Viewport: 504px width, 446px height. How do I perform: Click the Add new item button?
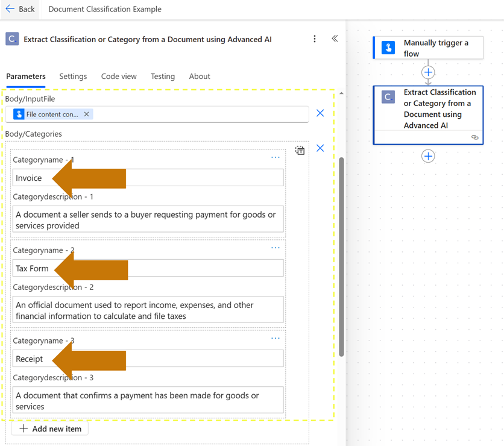[49, 429]
